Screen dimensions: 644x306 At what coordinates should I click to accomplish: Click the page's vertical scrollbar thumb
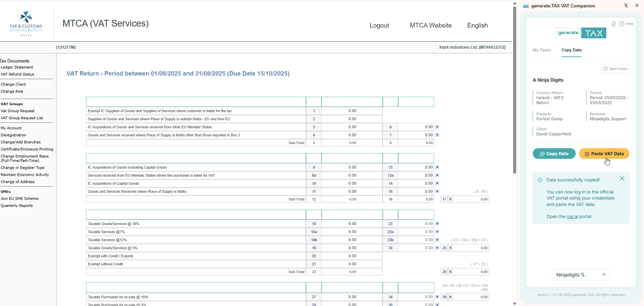pos(515,91)
